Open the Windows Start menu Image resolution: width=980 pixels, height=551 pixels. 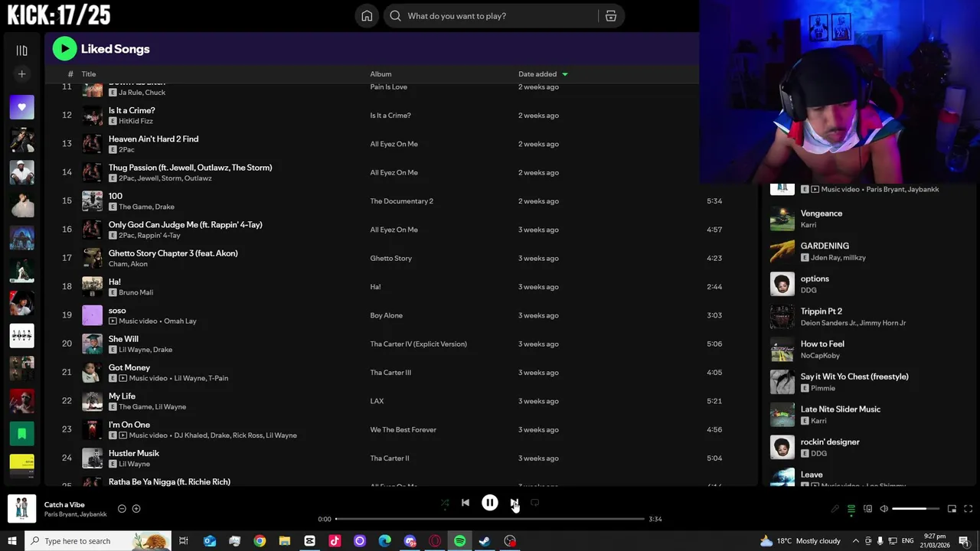[x=11, y=541]
